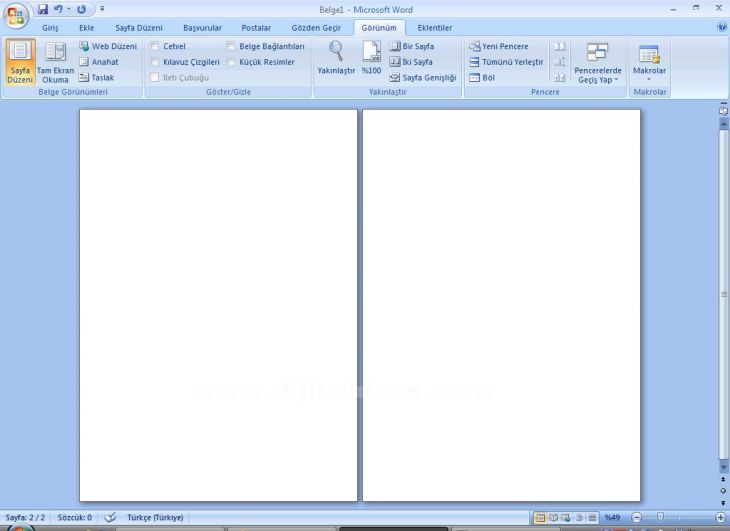
Task: Save document via Quick Access toolbar
Action: click(x=43, y=9)
